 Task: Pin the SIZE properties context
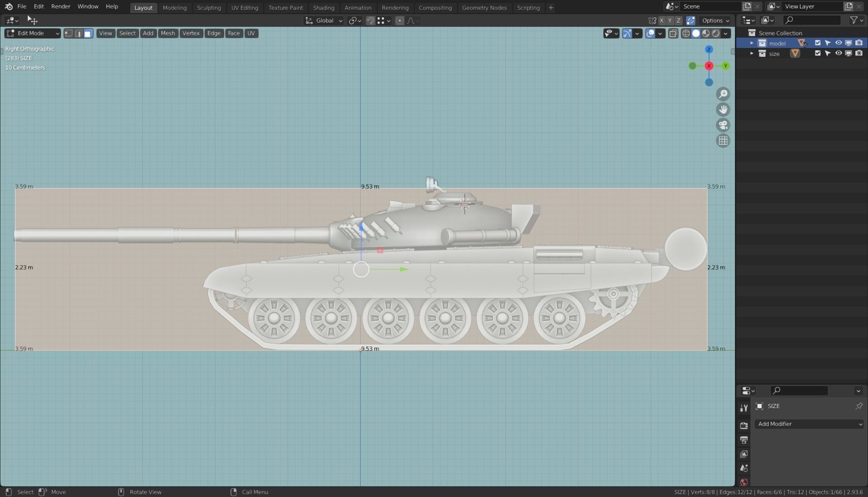click(859, 406)
